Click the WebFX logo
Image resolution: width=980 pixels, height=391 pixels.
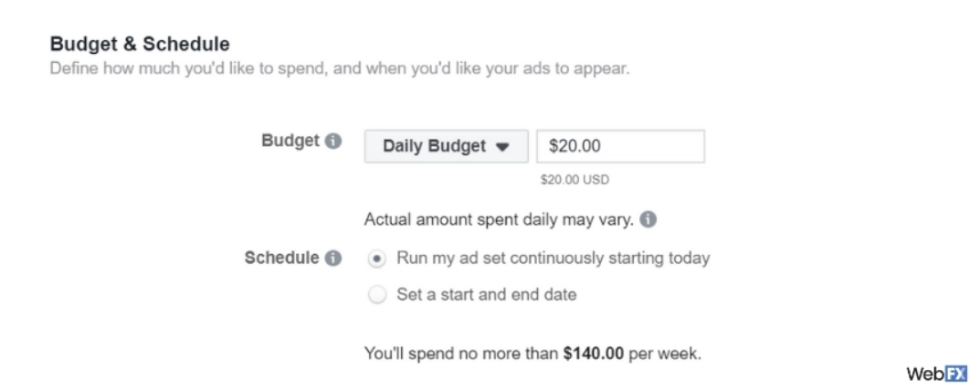(x=935, y=375)
